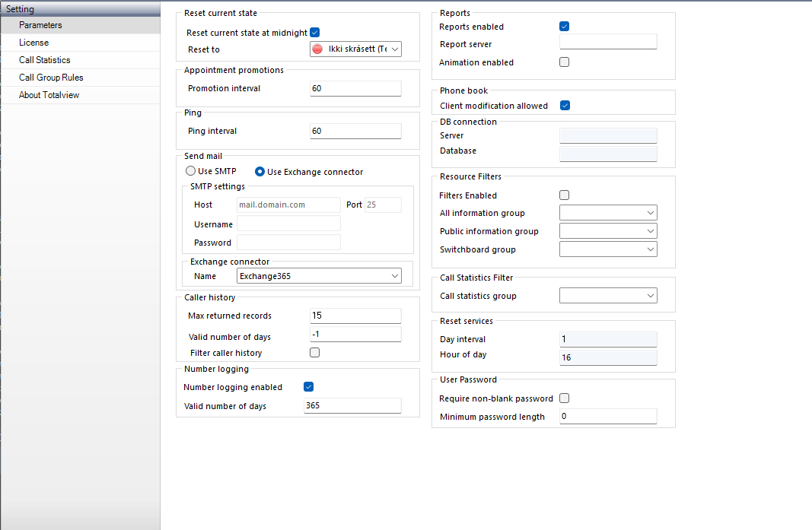Toggle Filter caller history checkbox
This screenshot has height=530, width=812.
(x=315, y=353)
